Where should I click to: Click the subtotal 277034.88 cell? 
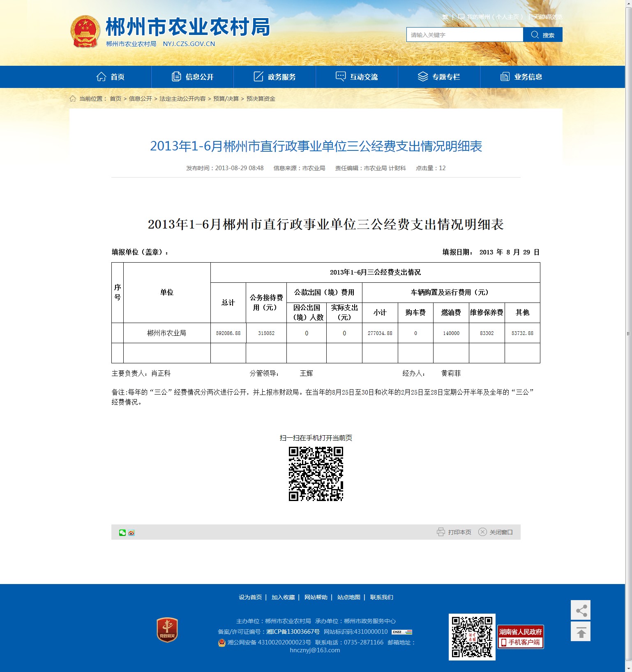[380, 333]
